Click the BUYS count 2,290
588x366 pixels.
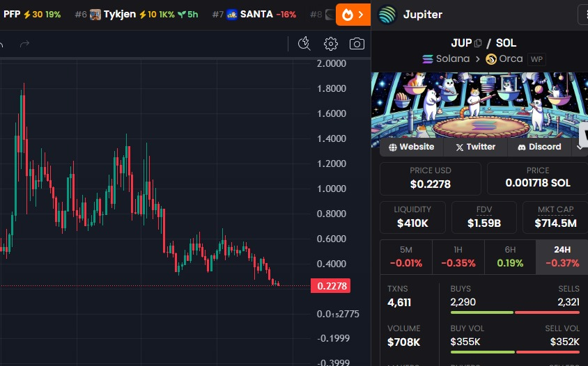(x=463, y=302)
